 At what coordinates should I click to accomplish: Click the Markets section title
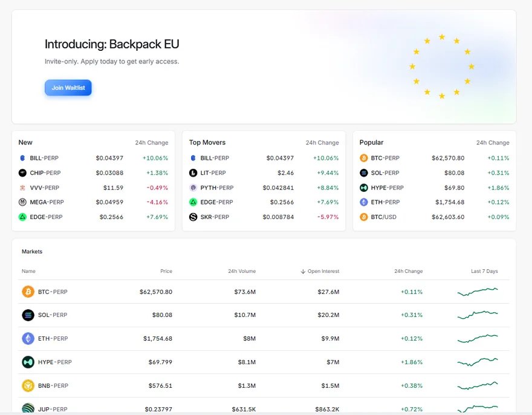click(32, 251)
